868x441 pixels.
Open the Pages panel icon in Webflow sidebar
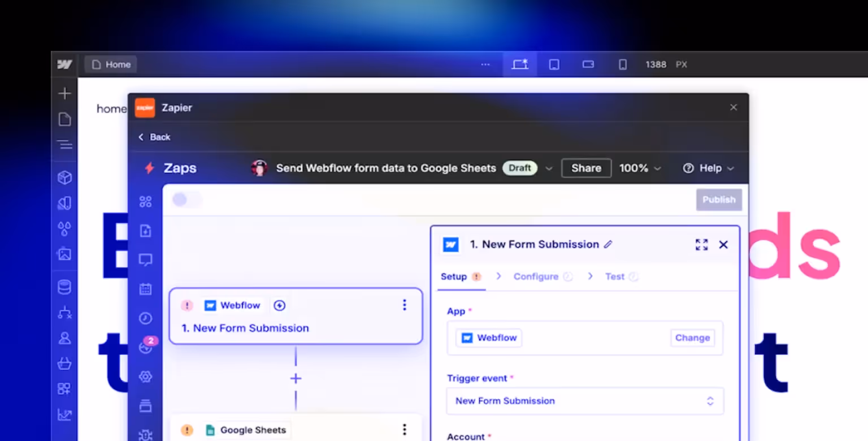coord(64,119)
